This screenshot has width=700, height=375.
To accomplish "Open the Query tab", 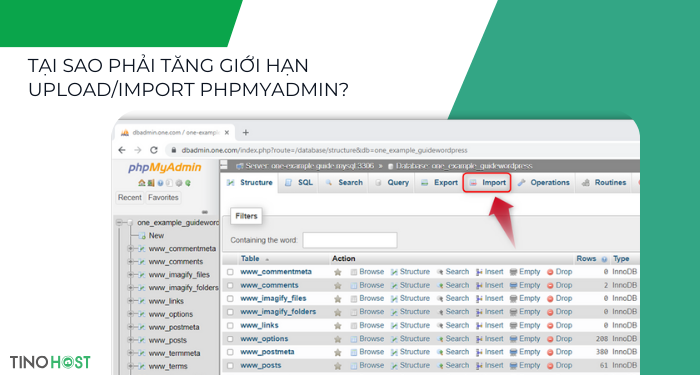I will 392,183.
